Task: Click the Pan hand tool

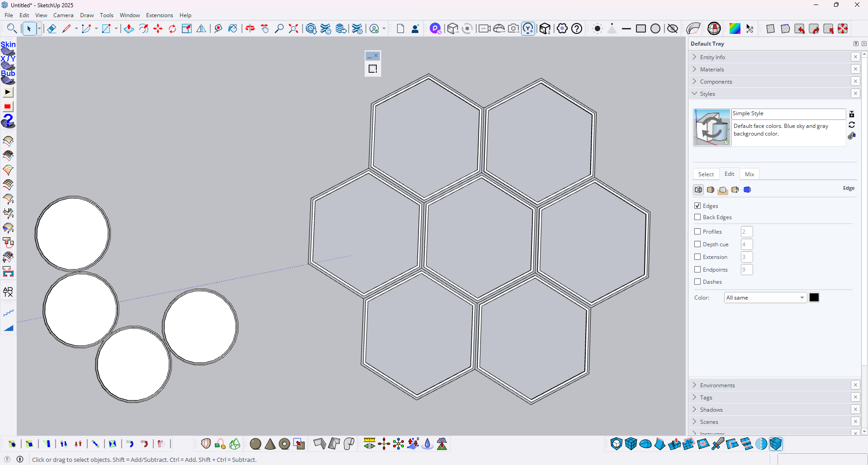Action: 265,29
